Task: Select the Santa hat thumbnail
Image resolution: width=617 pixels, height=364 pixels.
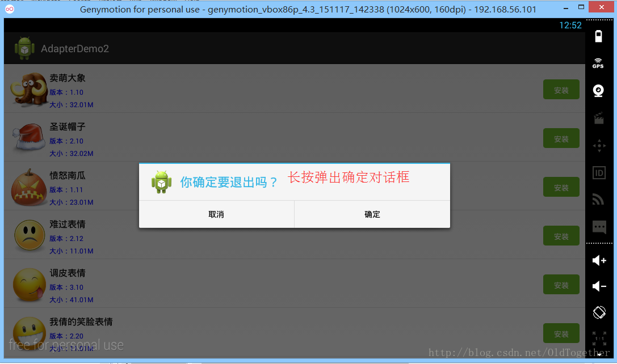Action: (29, 137)
